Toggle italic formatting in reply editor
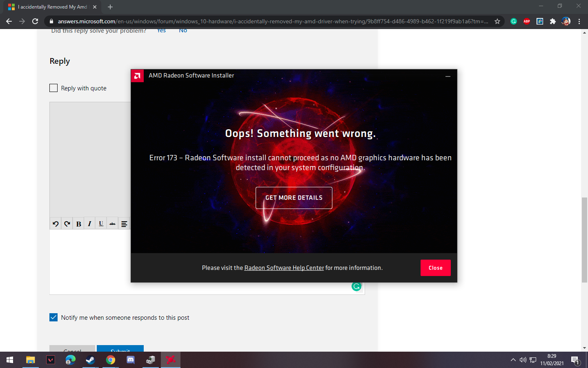 89,224
